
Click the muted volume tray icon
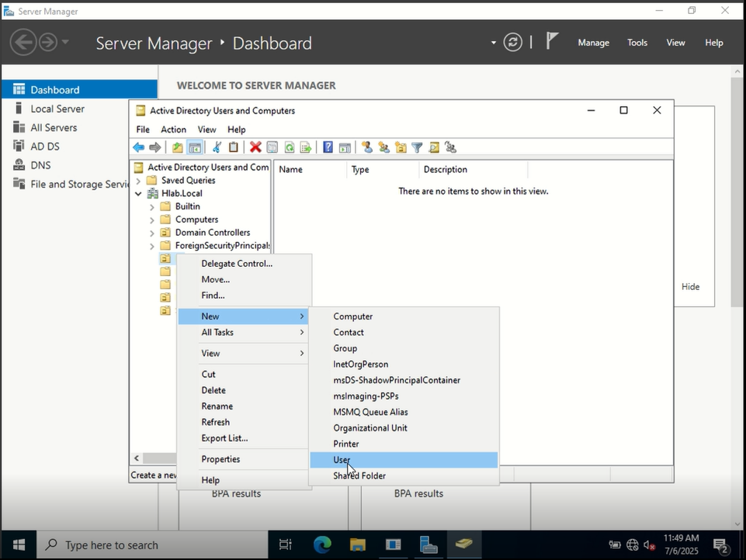point(650,545)
